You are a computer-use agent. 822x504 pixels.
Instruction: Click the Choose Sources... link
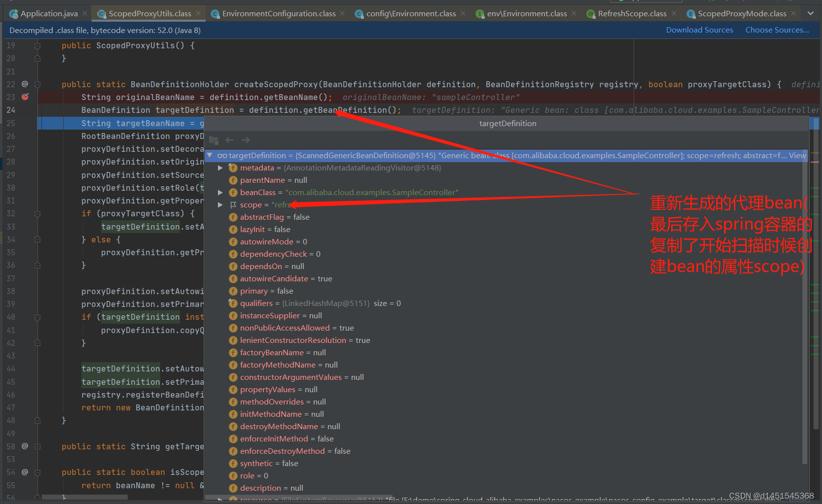(x=777, y=30)
